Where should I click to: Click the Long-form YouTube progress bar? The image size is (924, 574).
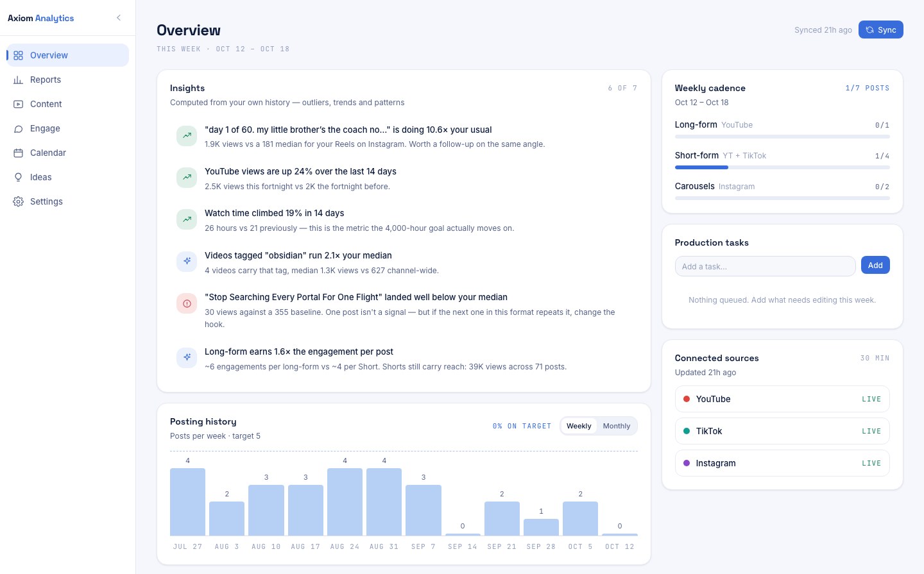[782, 137]
